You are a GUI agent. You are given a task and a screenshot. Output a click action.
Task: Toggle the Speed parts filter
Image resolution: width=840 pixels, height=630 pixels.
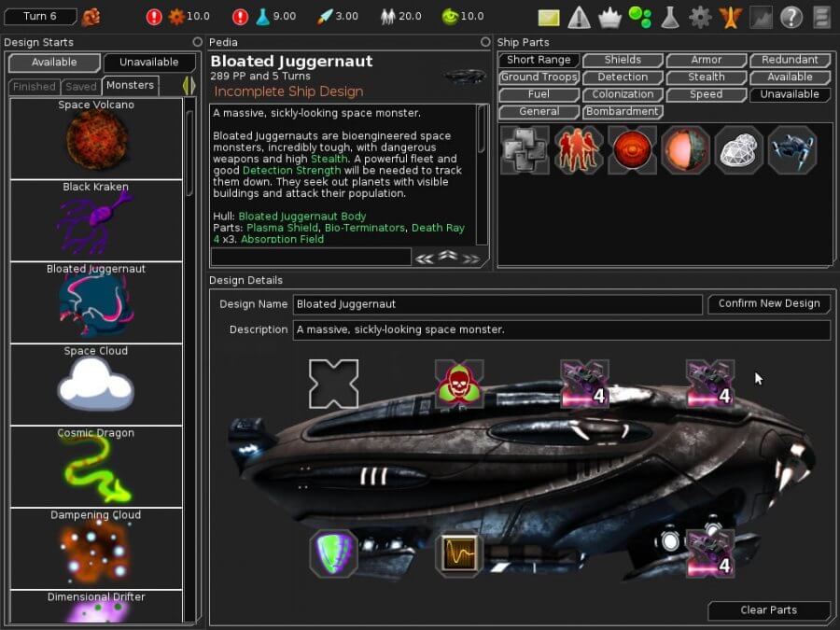tap(707, 94)
